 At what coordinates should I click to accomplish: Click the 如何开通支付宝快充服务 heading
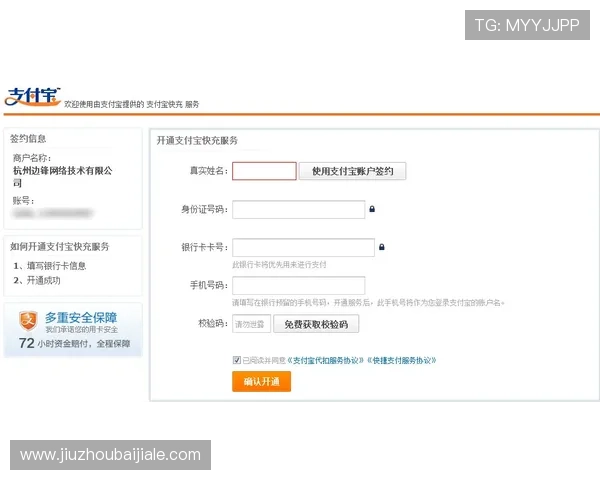click(x=60, y=247)
